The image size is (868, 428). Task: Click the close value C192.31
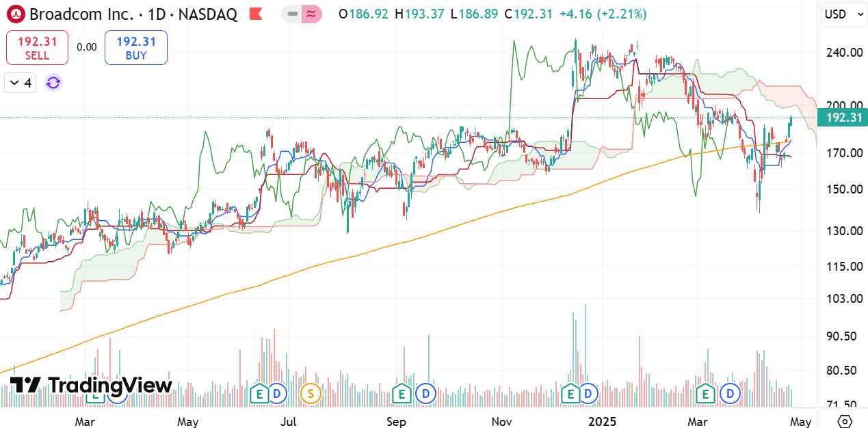tap(527, 14)
